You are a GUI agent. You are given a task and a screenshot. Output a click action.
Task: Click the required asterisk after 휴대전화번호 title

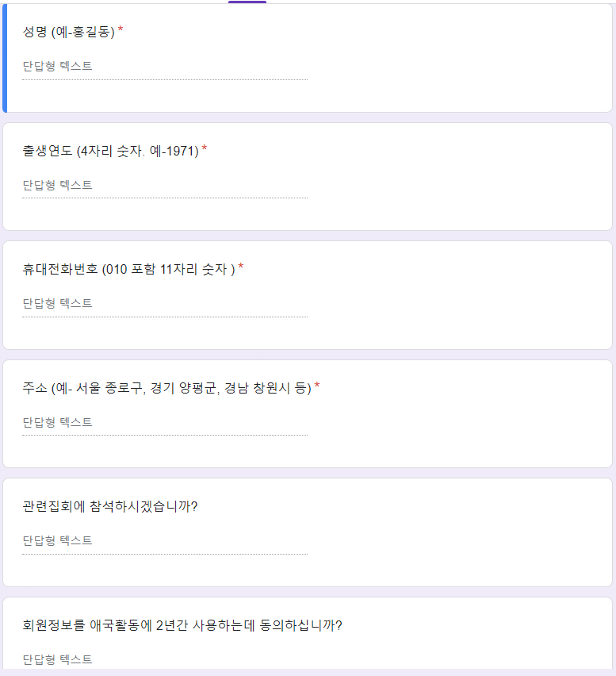click(241, 267)
